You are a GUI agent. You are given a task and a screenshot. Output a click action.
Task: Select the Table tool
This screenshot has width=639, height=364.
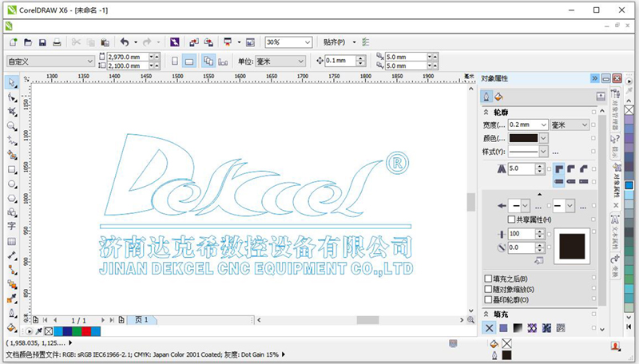12,241
